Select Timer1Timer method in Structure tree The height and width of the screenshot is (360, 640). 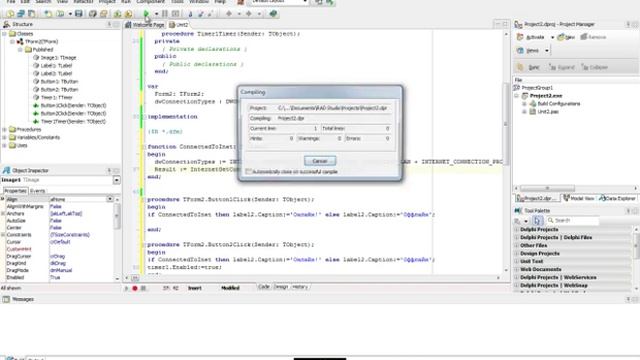[73, 122]
